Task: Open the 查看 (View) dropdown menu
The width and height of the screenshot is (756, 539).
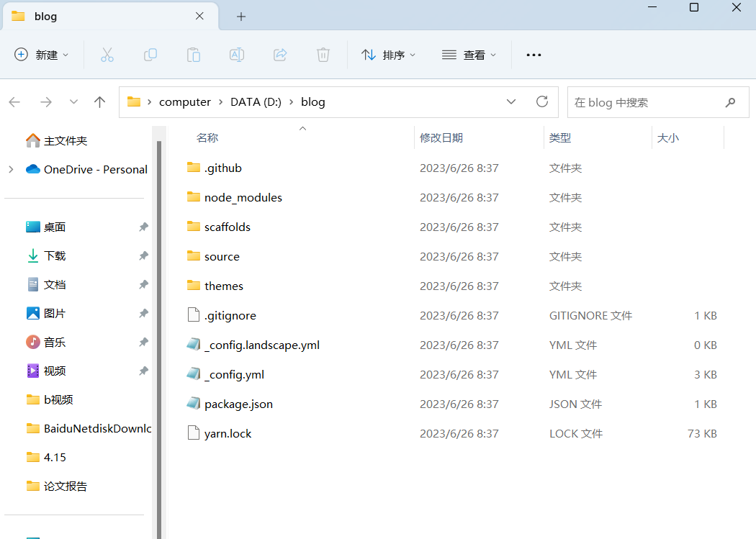Action: tap(469, 55)
